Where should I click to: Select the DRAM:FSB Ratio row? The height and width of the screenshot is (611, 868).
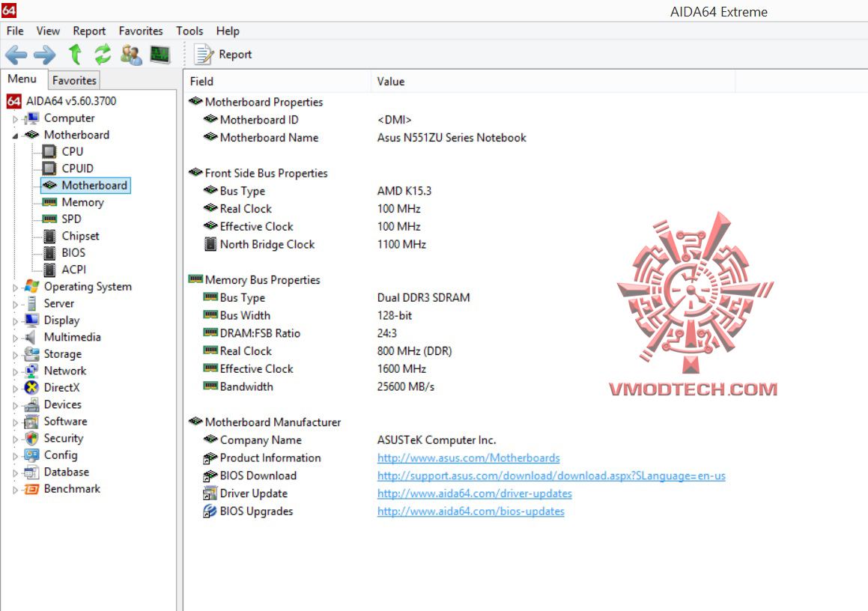[x=299, y=333]
